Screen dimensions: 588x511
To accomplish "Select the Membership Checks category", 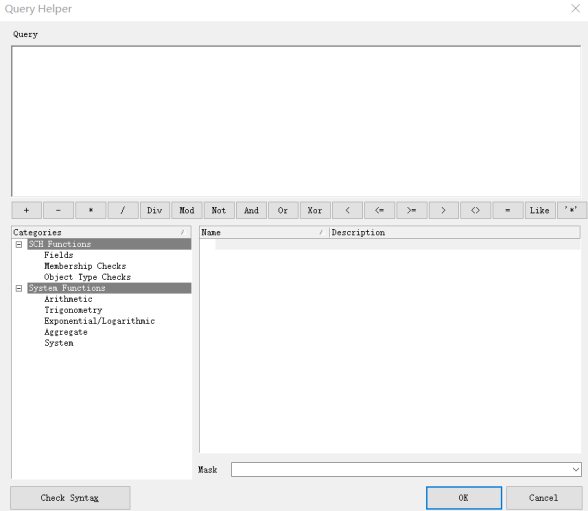I will pyautogui.click(x=85, y=266).
